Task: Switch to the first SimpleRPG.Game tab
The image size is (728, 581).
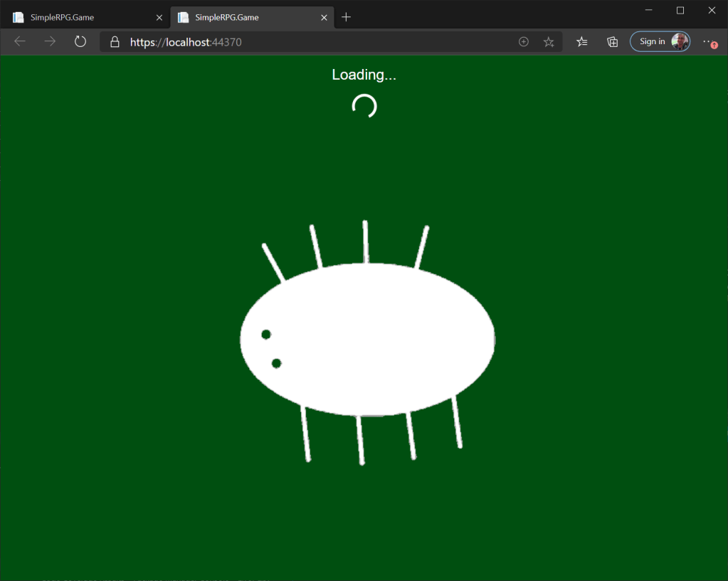Action: [78, 17]
